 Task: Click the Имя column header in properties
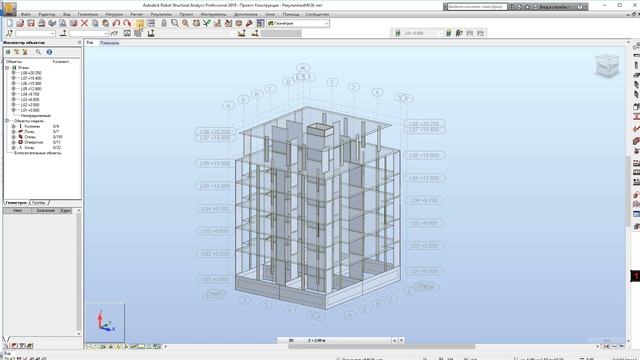tap(17, 211)
